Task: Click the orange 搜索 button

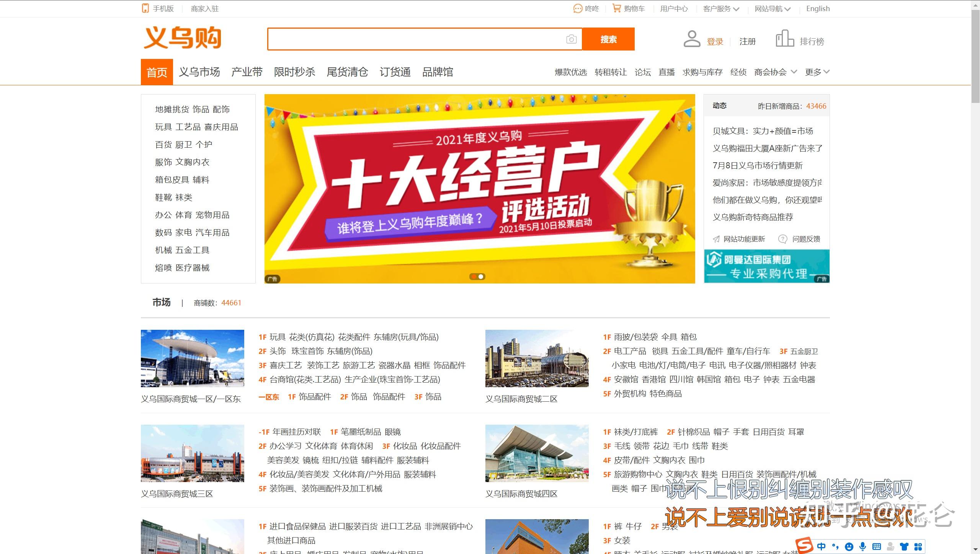Action: tap(608, 39)
